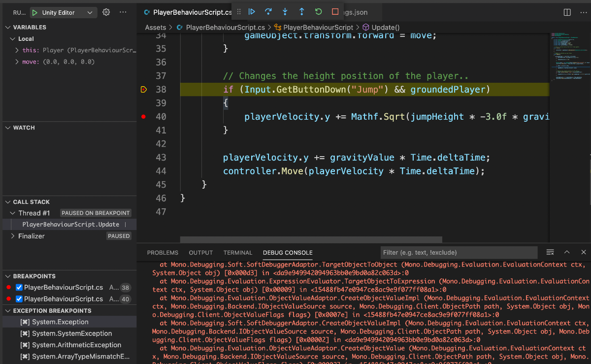Toggle System.ArrayTypeMismatchException breakpoint checkbox
Viewport: 591px width, 364px height.
coord(25,357)
